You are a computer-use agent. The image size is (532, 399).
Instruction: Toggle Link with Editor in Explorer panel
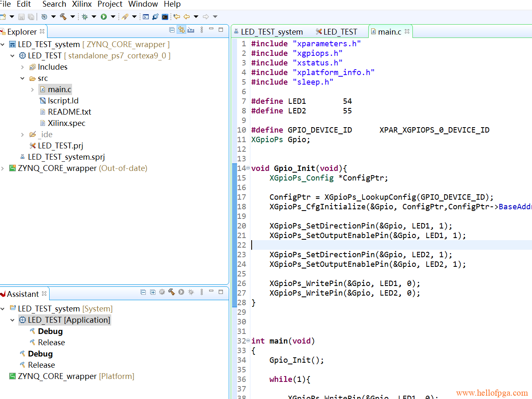pyautogui.click(x=181, y=30)
